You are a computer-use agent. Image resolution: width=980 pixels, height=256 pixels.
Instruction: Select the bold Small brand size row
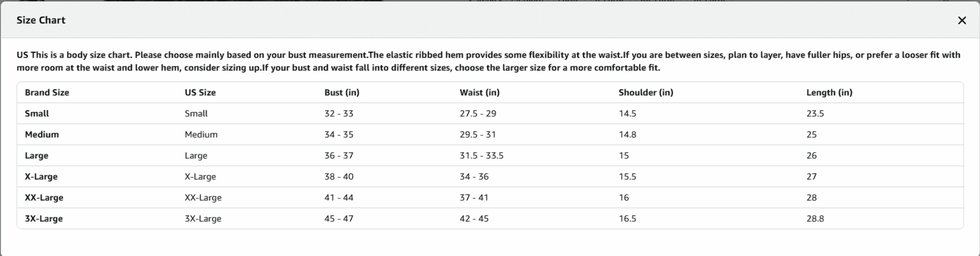pos(37,114)
